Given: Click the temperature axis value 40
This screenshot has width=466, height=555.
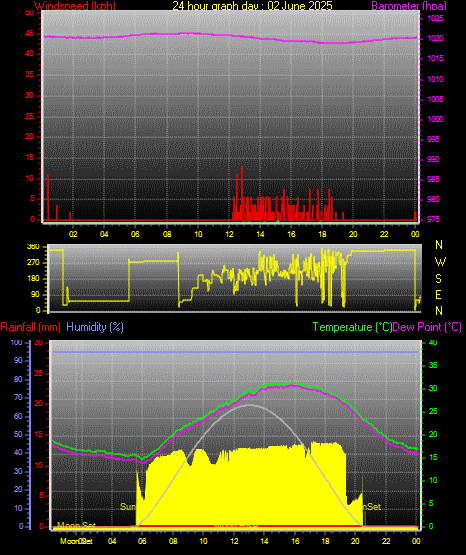Looking at the screenshot, I should point(433,343).
